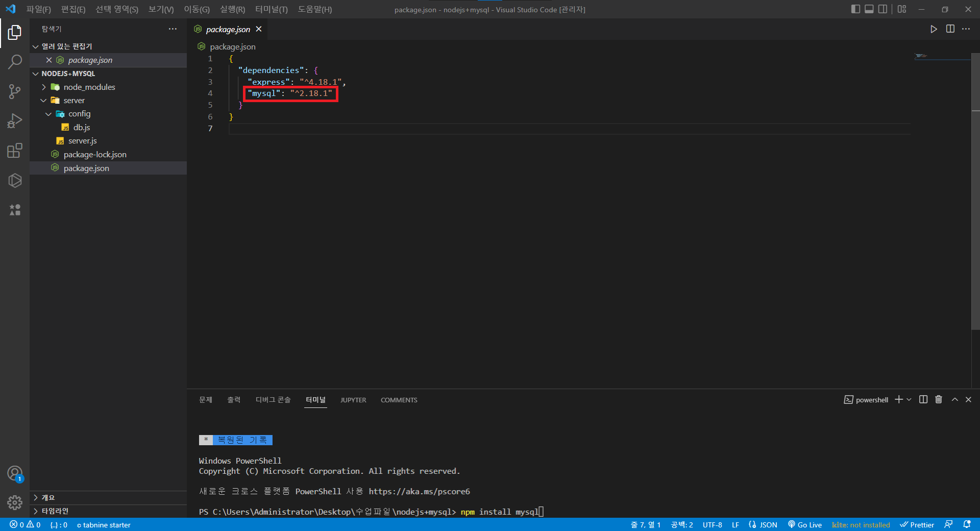Run the file with the play button
Screen dimensions: 980x531
click(934, 29)
